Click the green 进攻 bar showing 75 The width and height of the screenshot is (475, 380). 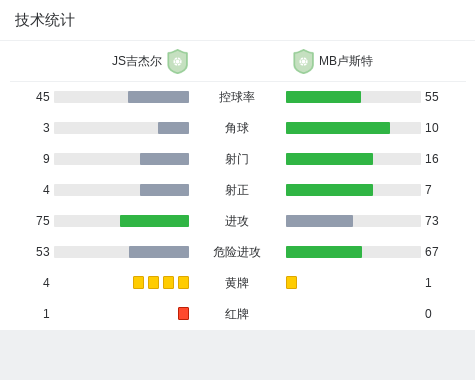click(154, 221)
